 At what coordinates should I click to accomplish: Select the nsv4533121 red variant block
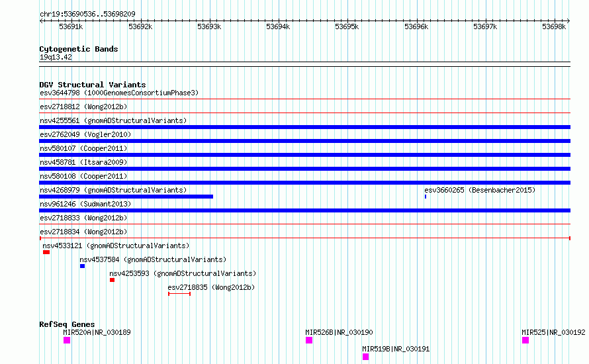coord(46,252)
